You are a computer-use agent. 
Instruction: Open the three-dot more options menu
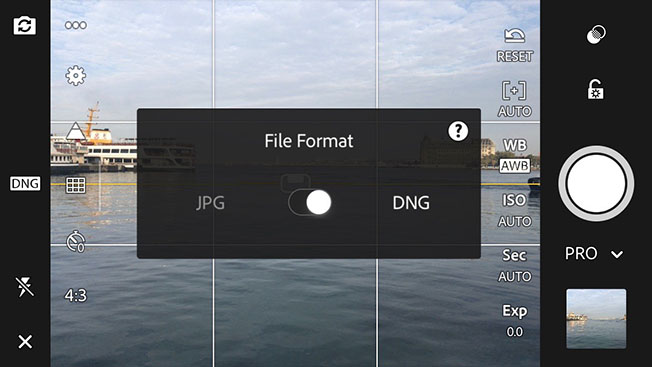coord(76,25)
